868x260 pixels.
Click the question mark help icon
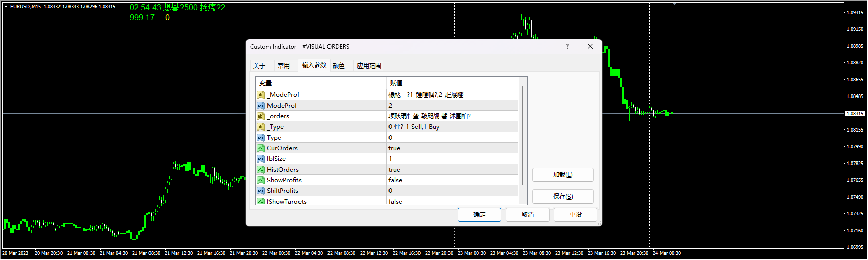[567, 46]
